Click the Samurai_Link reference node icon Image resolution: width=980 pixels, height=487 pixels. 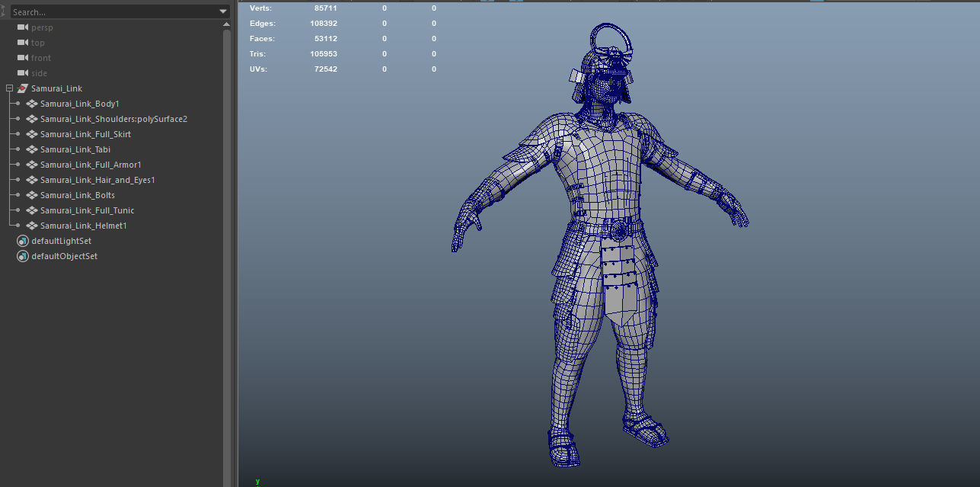click(x=22, y=88)
